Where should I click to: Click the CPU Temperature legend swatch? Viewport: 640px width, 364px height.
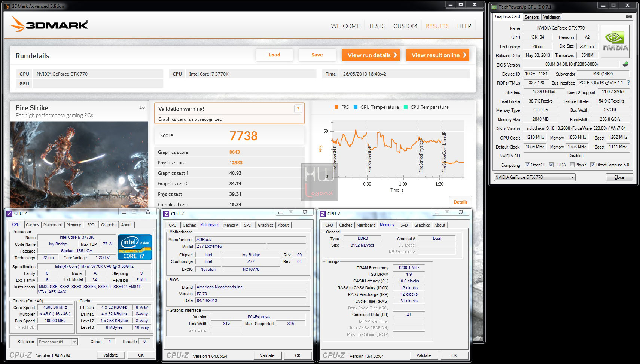pos(406,107)
